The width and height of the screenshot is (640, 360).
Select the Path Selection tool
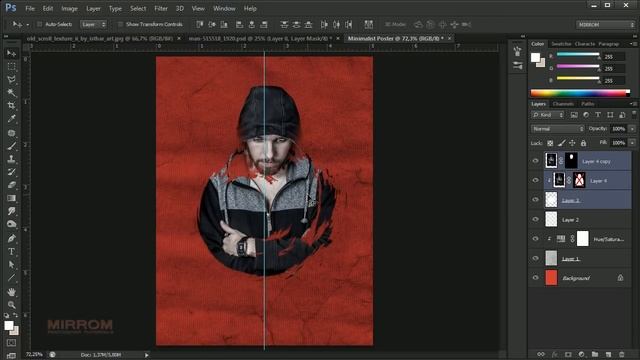coord(11,264)
